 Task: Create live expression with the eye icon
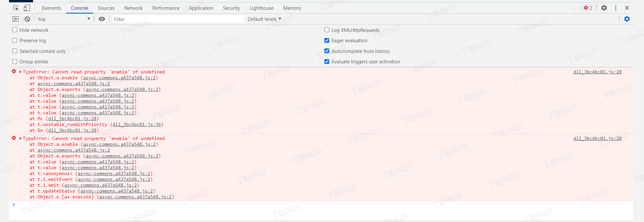coord(102,19)
